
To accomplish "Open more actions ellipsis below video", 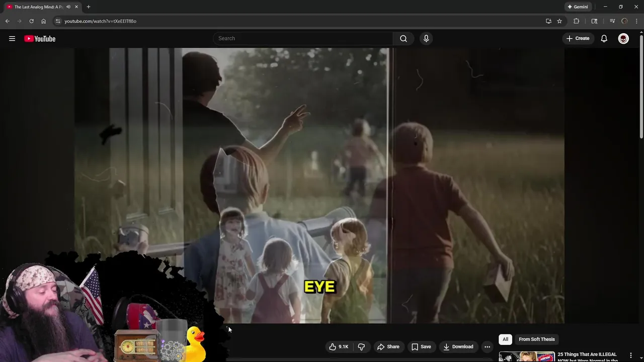I will click(487, 346).
